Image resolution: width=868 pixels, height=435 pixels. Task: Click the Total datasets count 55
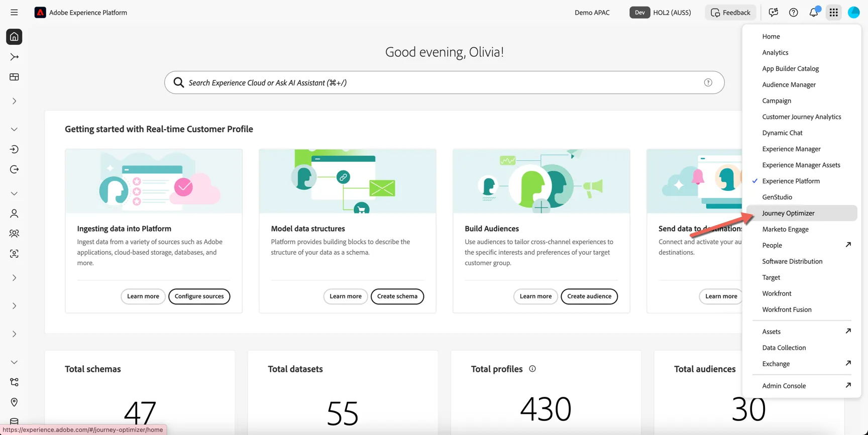click(343, 413)
